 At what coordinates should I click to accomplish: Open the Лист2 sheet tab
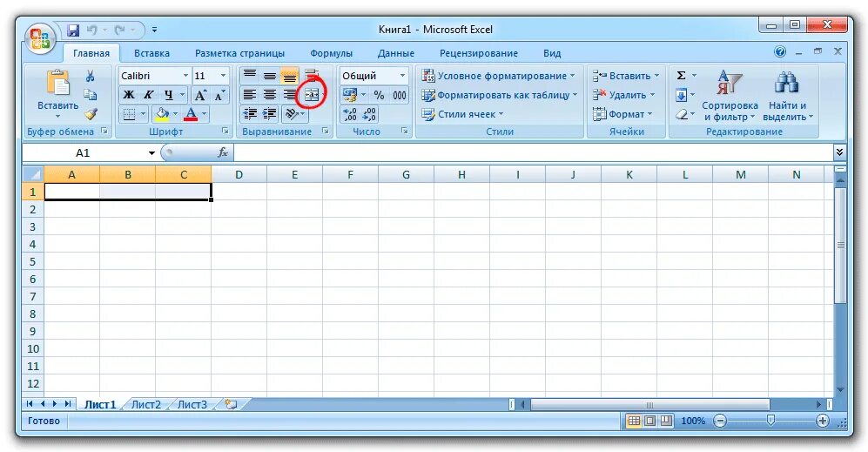(146, 404)
